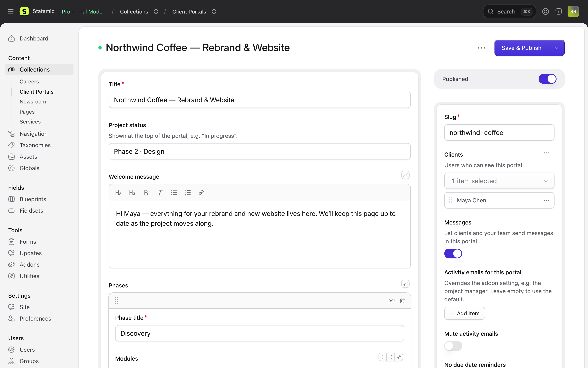
Task: Focus the Slug input field
Action: click(x=499, y=133)
